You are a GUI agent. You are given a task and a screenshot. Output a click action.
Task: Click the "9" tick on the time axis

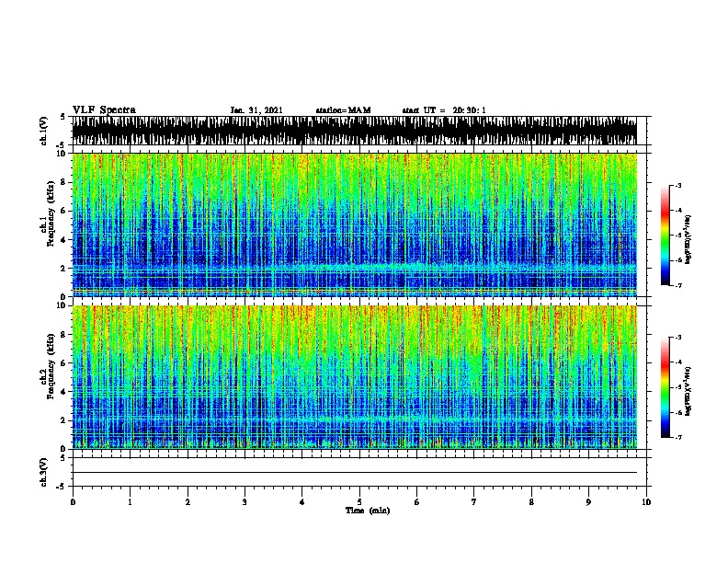click(588, 502)
